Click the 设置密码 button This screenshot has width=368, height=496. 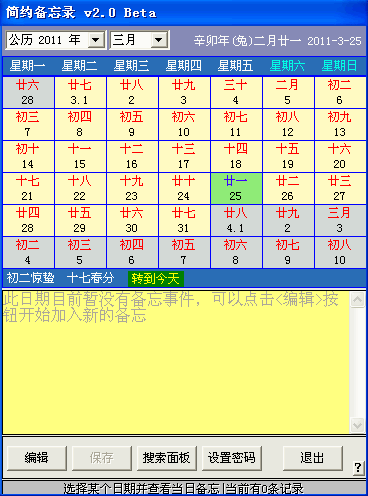click(232, 458)
